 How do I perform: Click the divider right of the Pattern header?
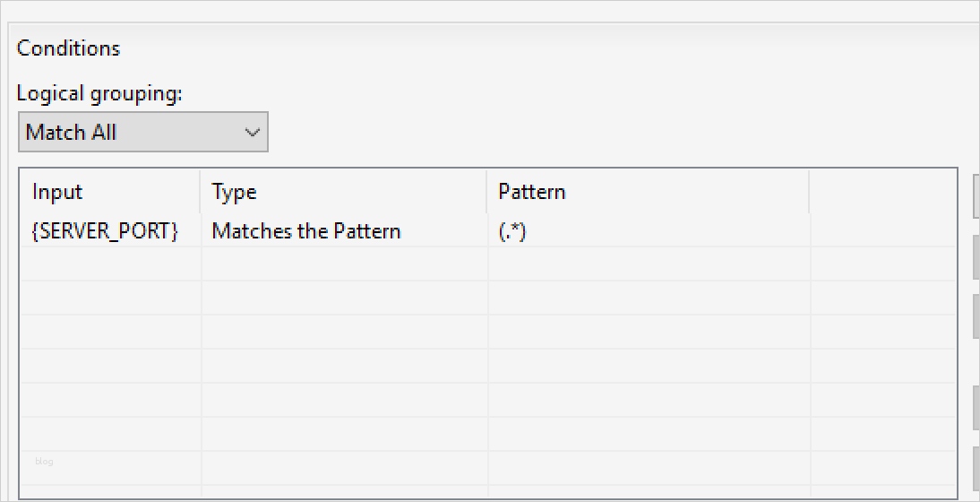pyautogui.click(x=809, y=192)
